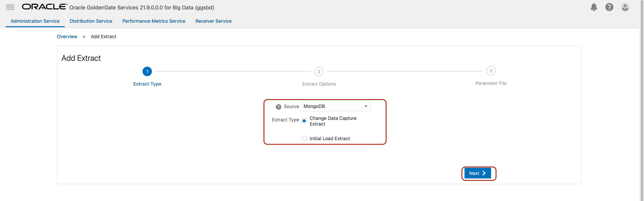
Task: Select Initial Load Extract radio button
Action: click(304, 138)
